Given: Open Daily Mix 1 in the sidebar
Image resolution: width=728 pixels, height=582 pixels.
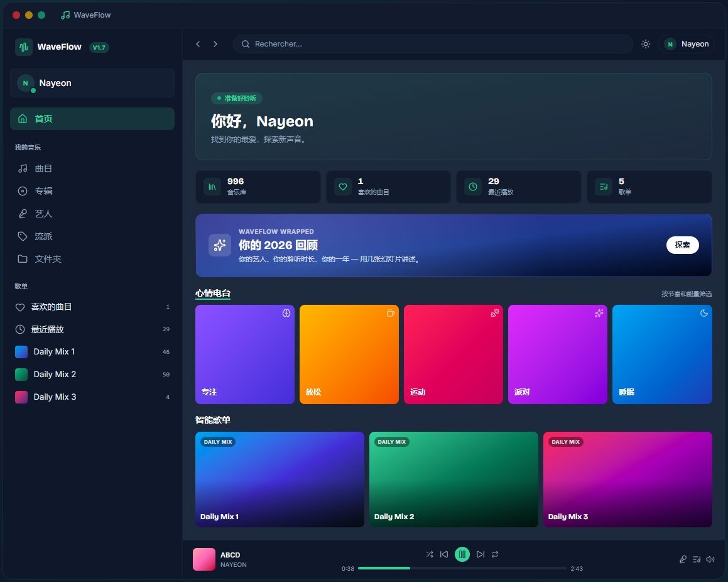Looking at the screenshot, I should pyautogui.click(x=92, y=352).
